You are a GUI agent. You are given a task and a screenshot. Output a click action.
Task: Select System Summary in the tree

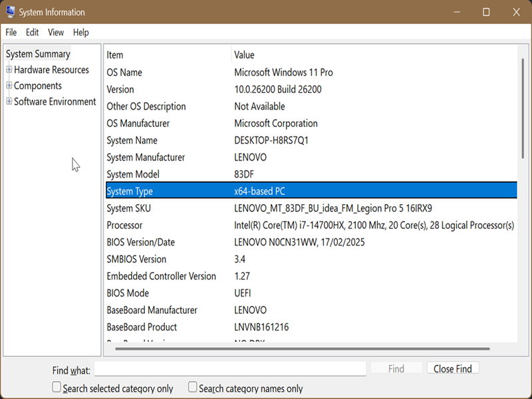[x=38, y=54]
